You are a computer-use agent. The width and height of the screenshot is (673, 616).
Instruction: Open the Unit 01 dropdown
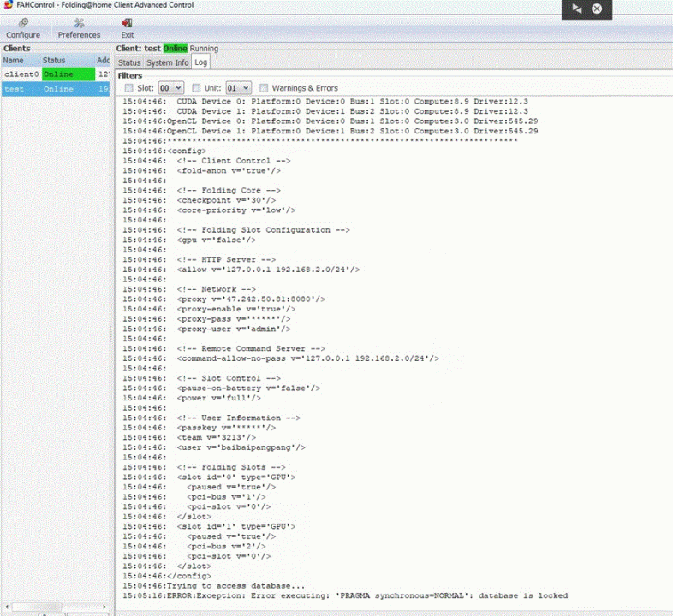point(238,88)
